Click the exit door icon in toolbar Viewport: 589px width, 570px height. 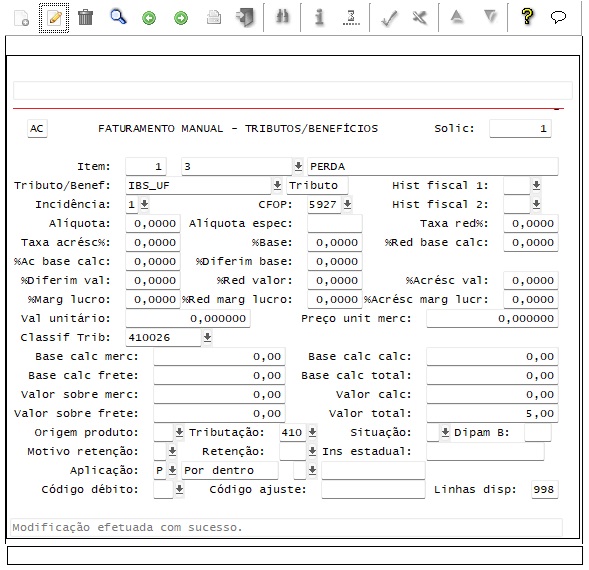[245, 17]
